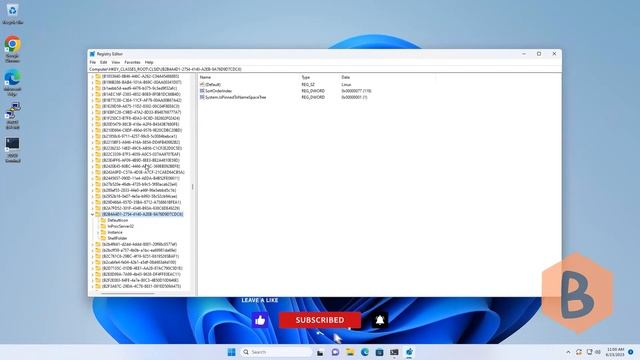Click the SortOrderIndex DWORD icon

(202, 91)
